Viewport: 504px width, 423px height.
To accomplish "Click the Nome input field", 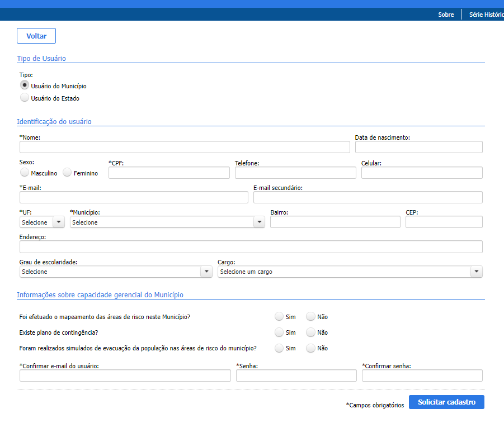I will 185,148.
